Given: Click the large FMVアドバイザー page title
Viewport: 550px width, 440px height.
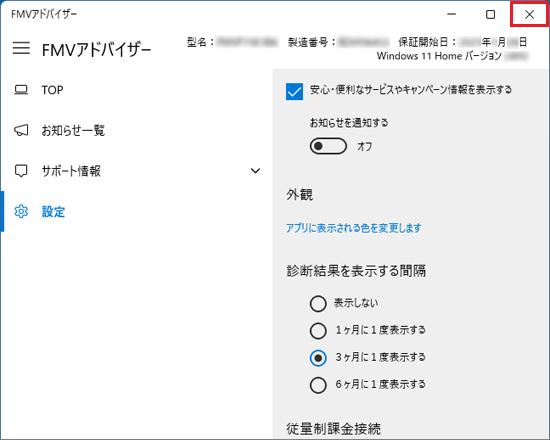Looking at the screenshot, I should tap(96, 50).
